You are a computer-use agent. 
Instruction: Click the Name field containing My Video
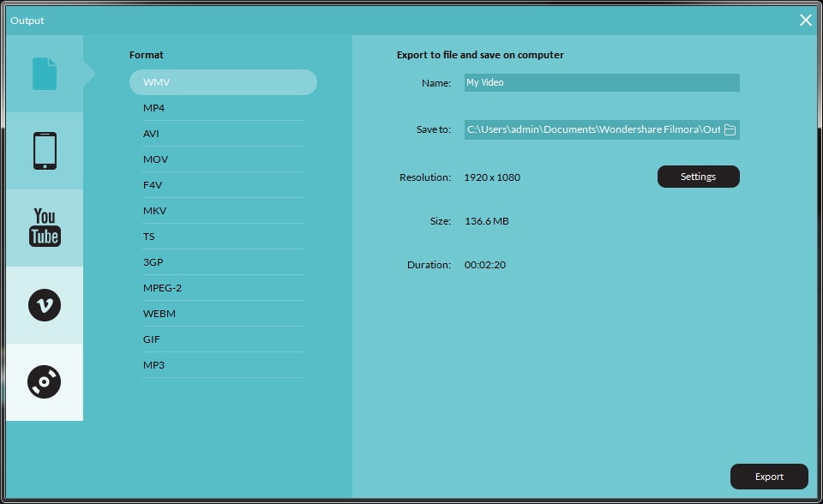602,82
